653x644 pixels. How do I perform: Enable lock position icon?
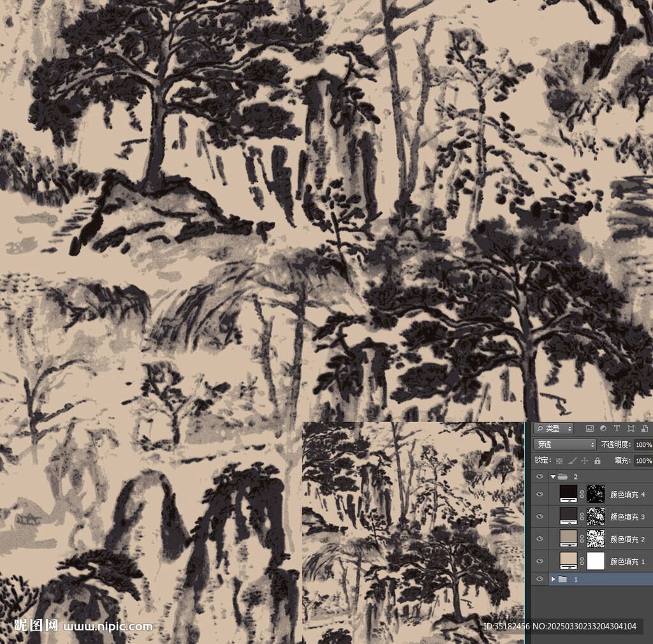coord(584,460)
